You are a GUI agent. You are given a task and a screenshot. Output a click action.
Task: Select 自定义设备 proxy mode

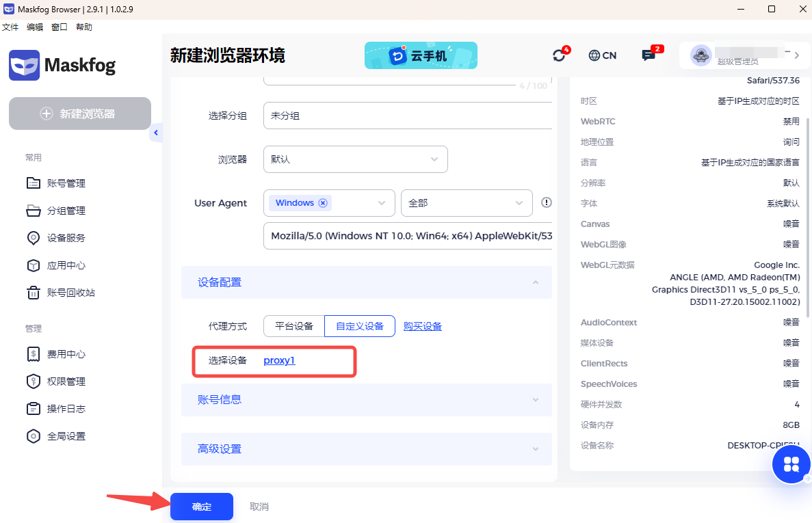tap(360, 326)
